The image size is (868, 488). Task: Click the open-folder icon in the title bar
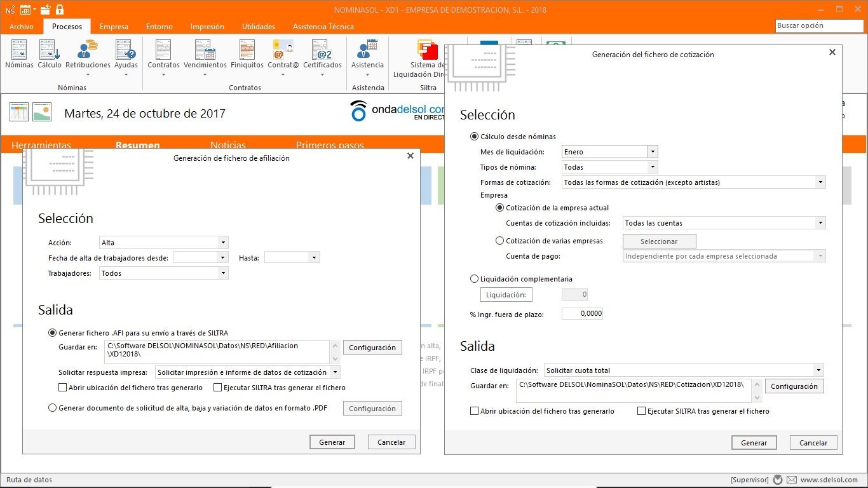pyautogui.click(x=45, y=10)
